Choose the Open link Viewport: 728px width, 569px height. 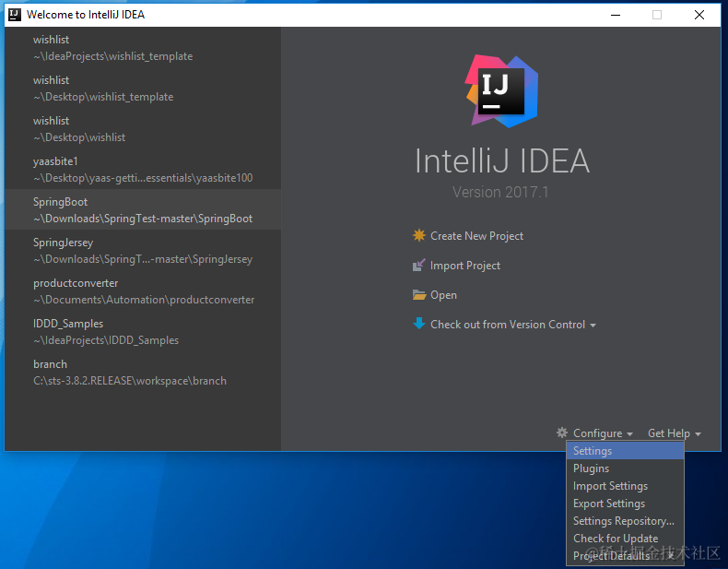point(443,295)
